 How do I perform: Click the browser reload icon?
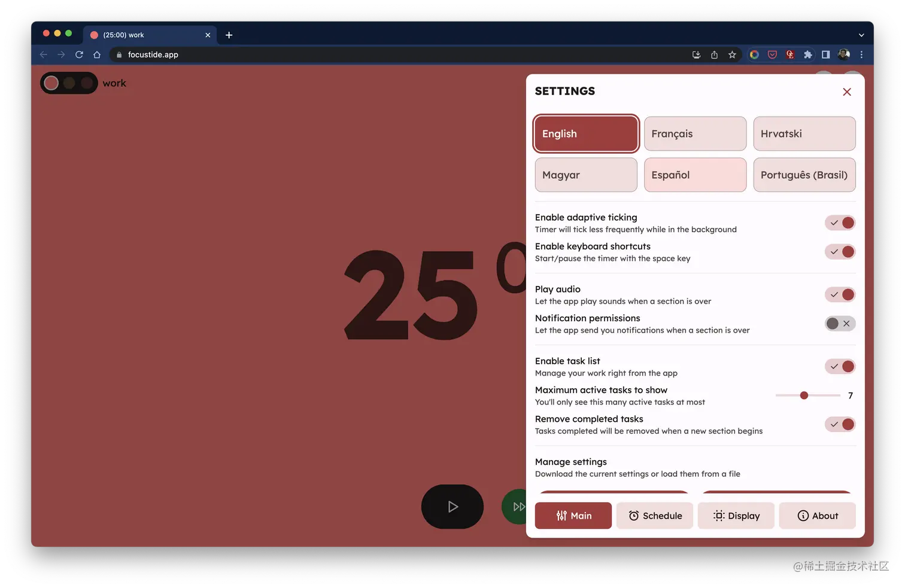pos(79,54)
